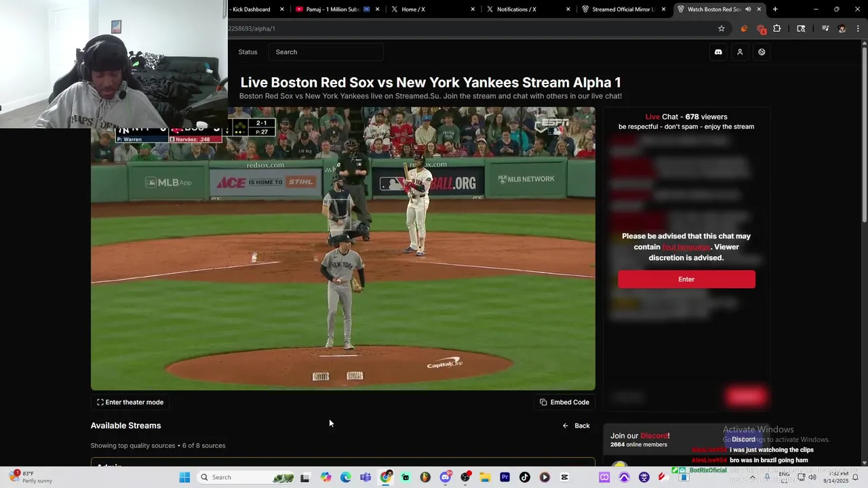The image size is (868, 488).
Task: Switch to Streamed Official Mirror tab
Action: point(622,9)
